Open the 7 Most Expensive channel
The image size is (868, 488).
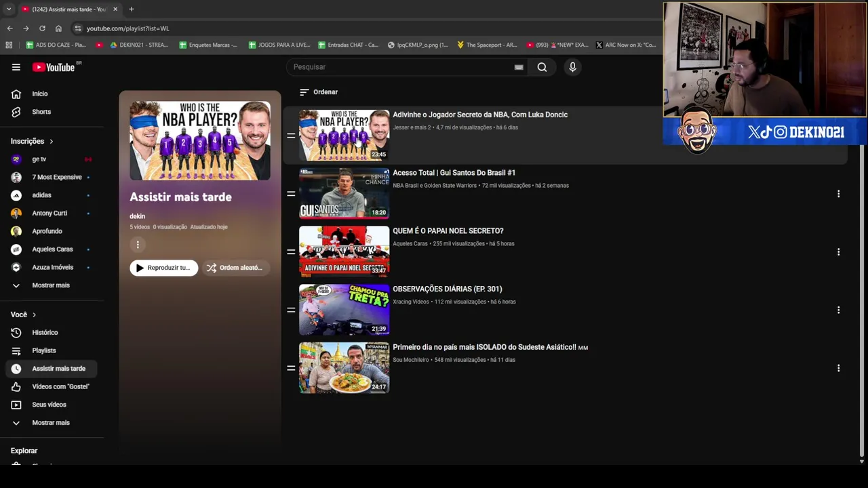pos(52,177)
